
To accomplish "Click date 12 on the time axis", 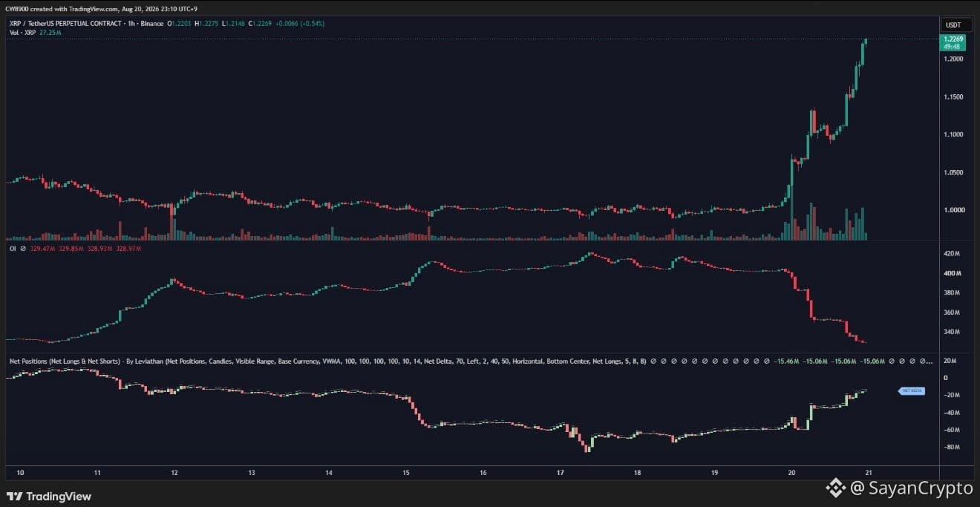I will (x=174, y=472).
